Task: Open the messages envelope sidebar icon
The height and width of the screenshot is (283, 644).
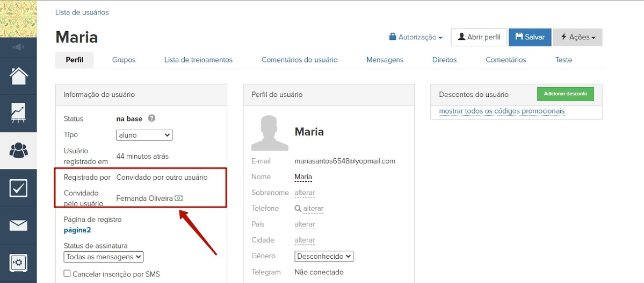Action: click(x=18, y=225)
